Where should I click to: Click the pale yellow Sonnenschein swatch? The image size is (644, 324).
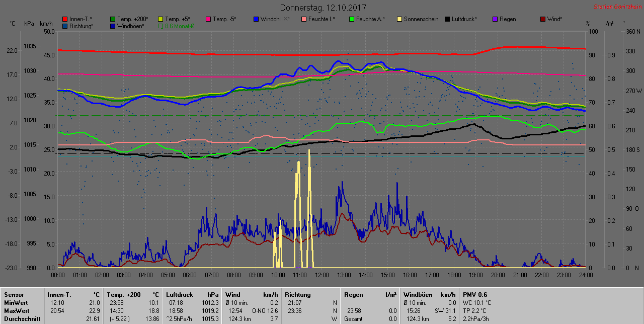[x=399, y=19]
